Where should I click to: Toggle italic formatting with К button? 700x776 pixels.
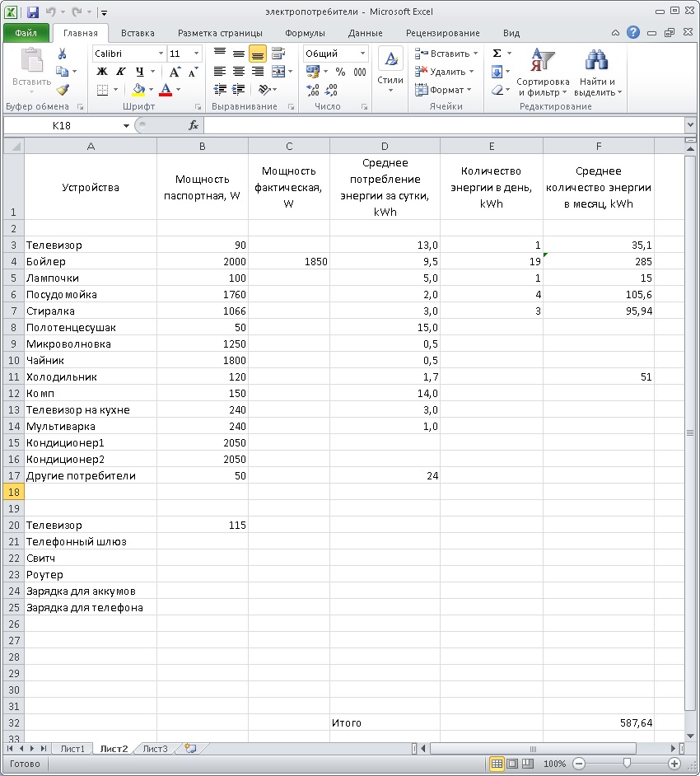coord(121,72)
